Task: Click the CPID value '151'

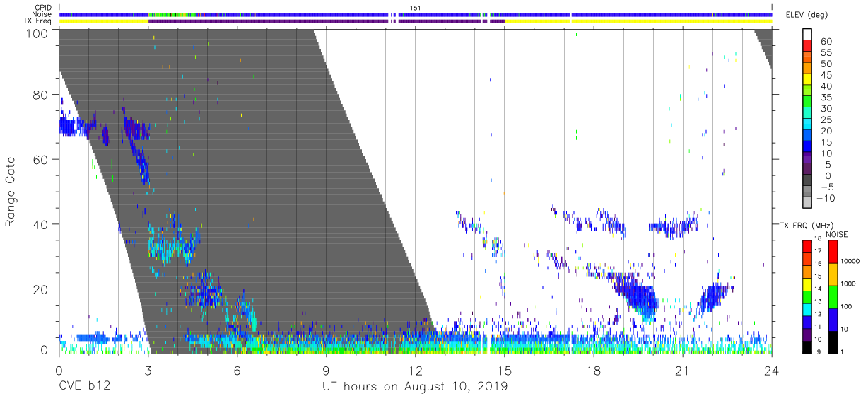Action: click(x=416, y=7)
